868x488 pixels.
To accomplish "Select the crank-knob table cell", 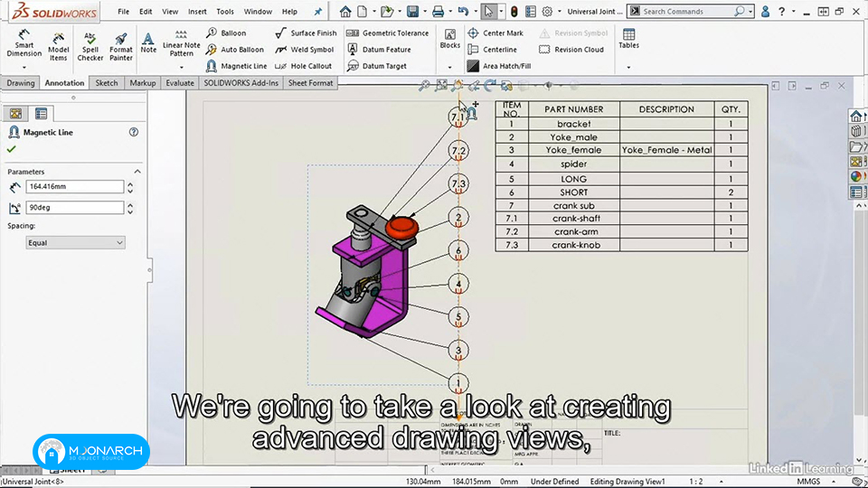I will pyautogui.click(x=573, y=245).
